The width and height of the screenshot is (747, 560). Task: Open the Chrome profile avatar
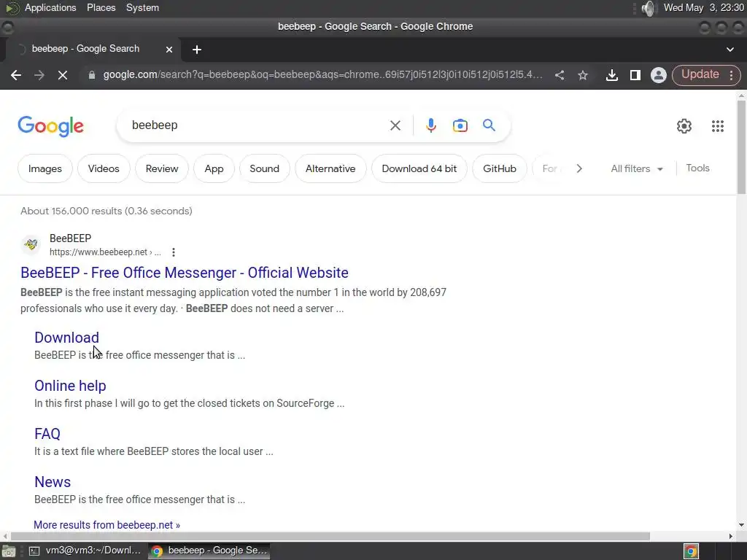click(x=659, y=75)
